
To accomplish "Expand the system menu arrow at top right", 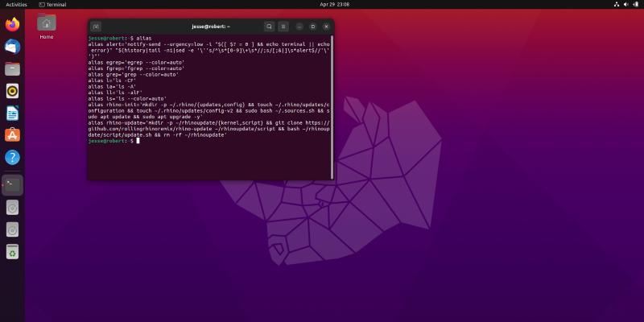I will [636, 4].
